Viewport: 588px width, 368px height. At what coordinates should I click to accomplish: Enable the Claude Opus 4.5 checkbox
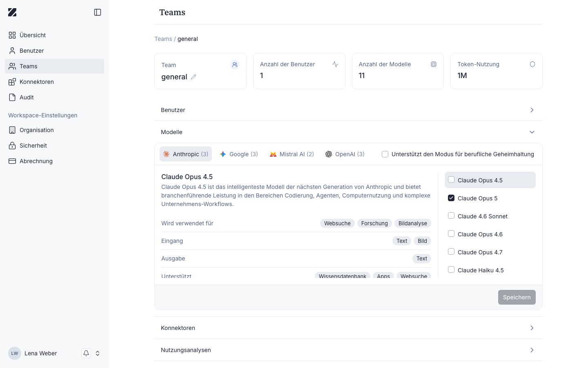(451, 180)
